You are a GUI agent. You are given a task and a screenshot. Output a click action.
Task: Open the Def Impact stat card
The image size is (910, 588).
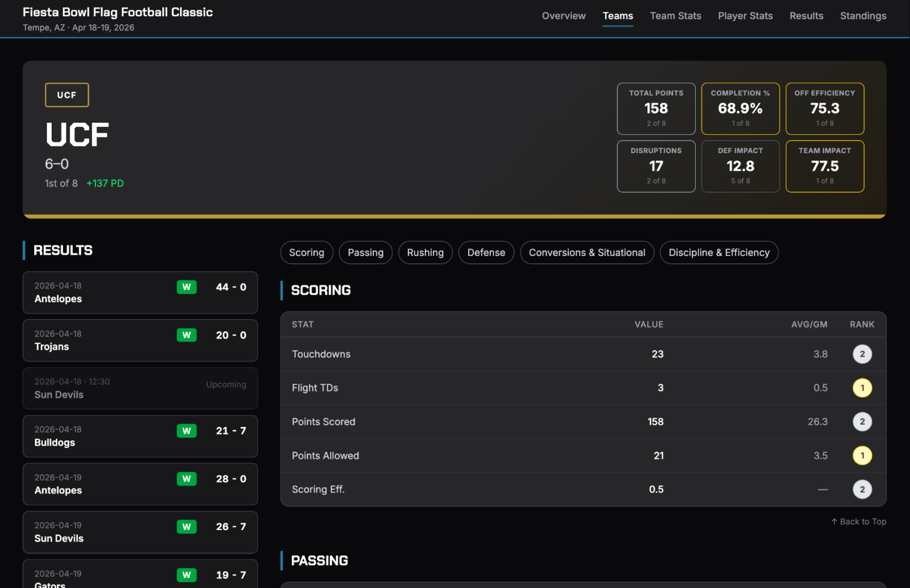pyautogui.click(x=740, y=166)
